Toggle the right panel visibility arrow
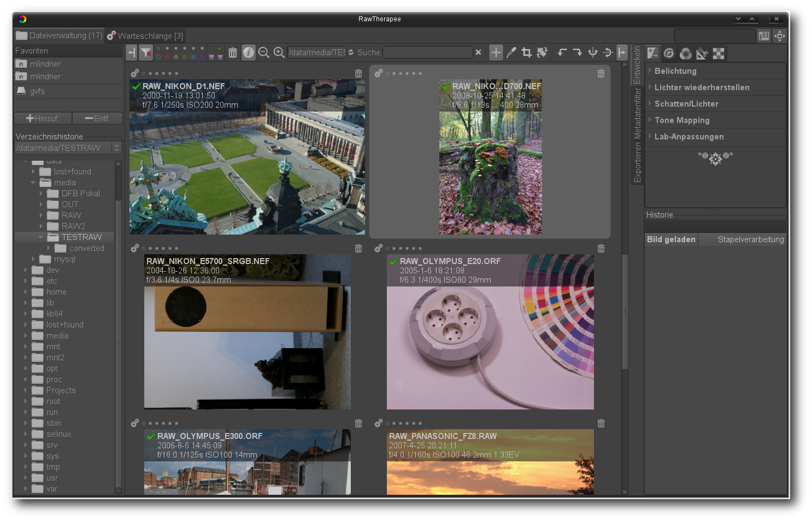 pos(622,52)
